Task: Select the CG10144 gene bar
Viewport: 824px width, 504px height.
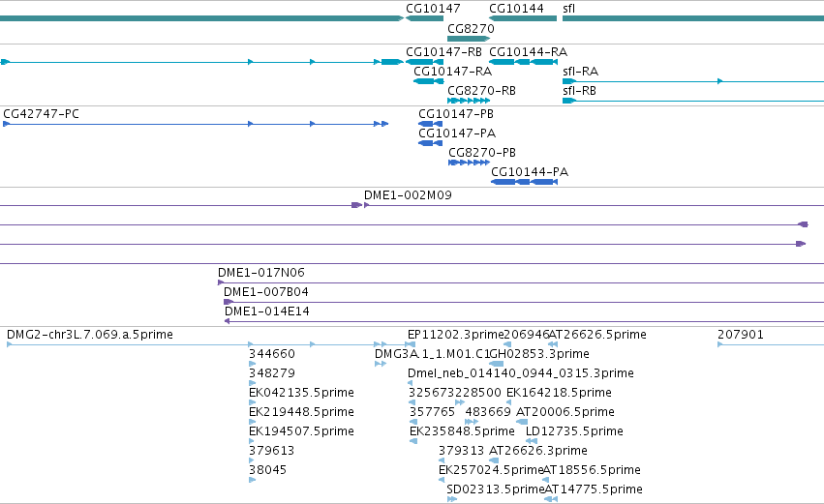Action: click(523, 18)
